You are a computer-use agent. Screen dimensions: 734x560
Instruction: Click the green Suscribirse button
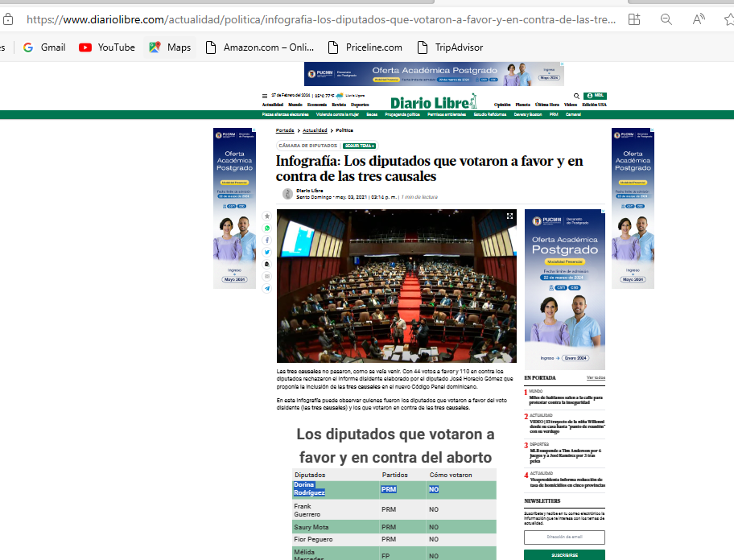(x=564, y=555)
